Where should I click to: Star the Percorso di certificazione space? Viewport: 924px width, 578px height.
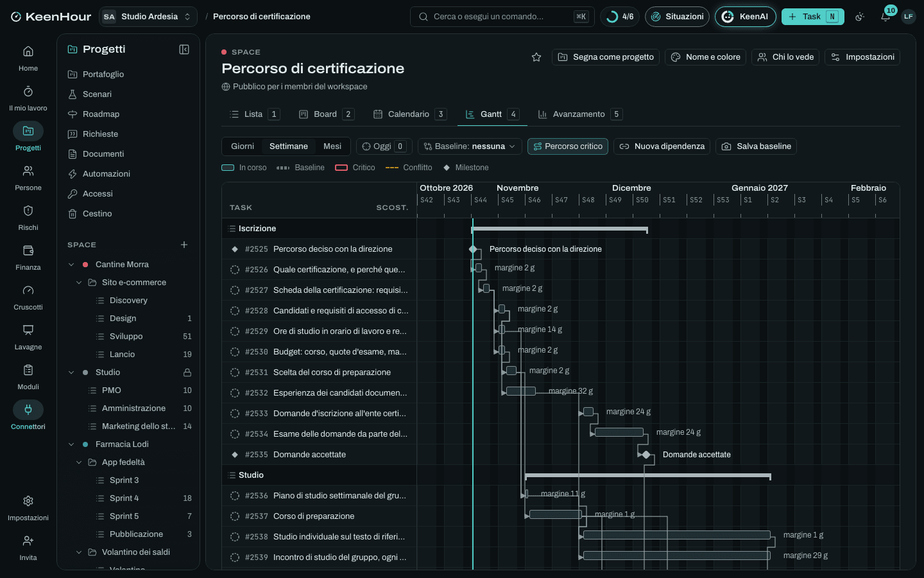(x=536, y=57)
